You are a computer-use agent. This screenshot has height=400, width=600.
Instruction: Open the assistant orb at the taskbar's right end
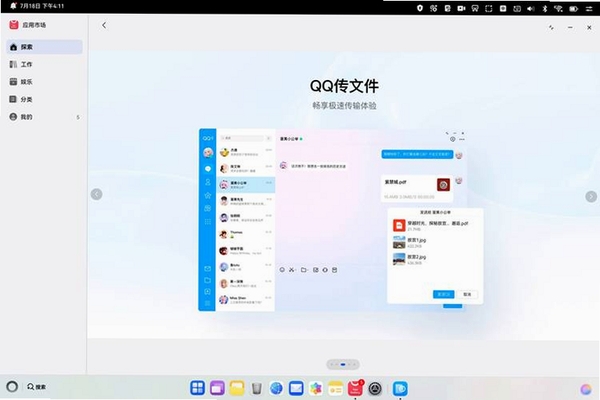[x=586, y=389]
